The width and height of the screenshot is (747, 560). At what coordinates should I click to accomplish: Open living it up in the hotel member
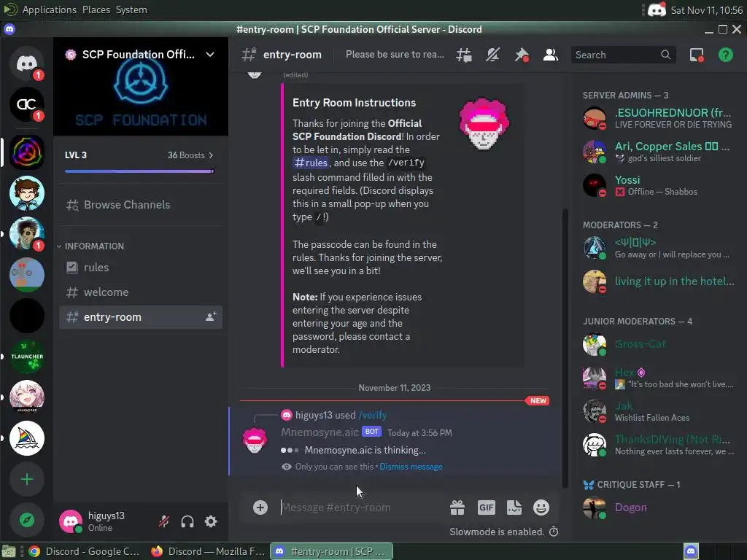658,281
